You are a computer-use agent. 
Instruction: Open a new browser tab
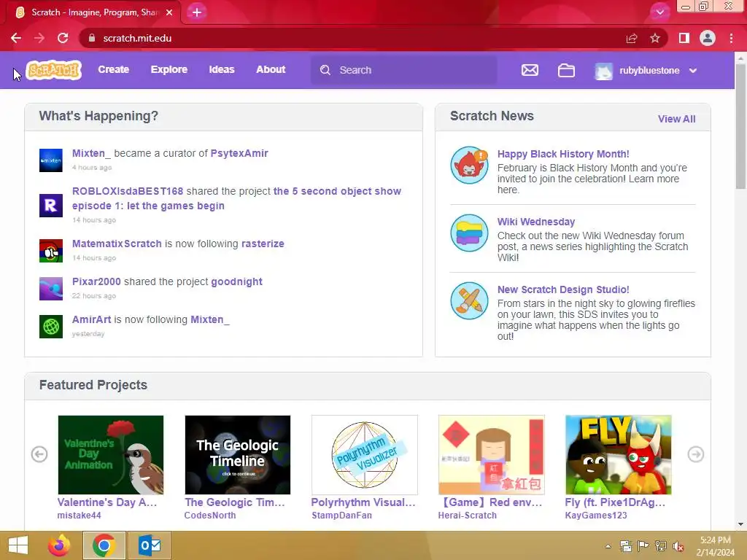pyautogui.click(x=197, y=12)
